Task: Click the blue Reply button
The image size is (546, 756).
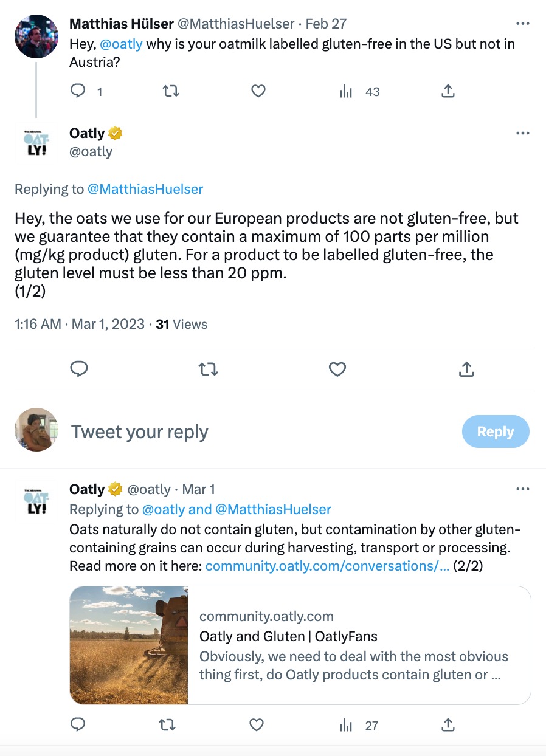Action: click(x=496, y=431)
